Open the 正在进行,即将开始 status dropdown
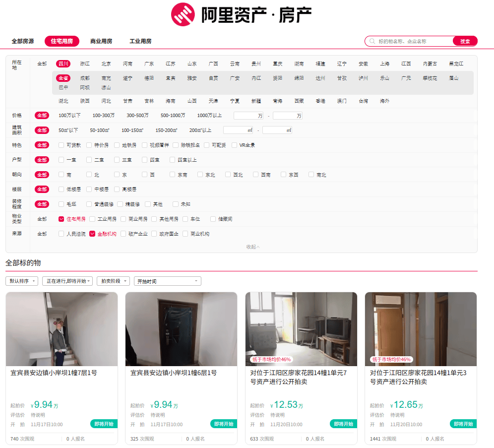 [x=67, y=281]
